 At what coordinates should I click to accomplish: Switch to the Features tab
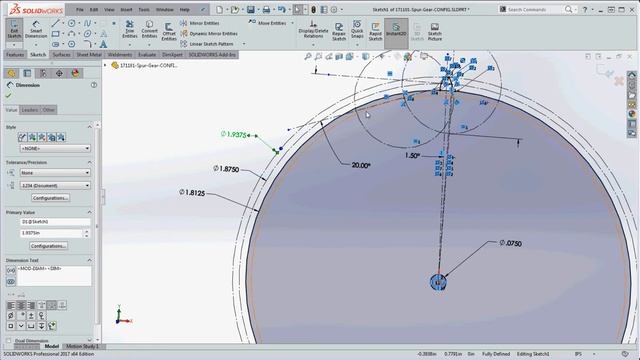point(15,55)
